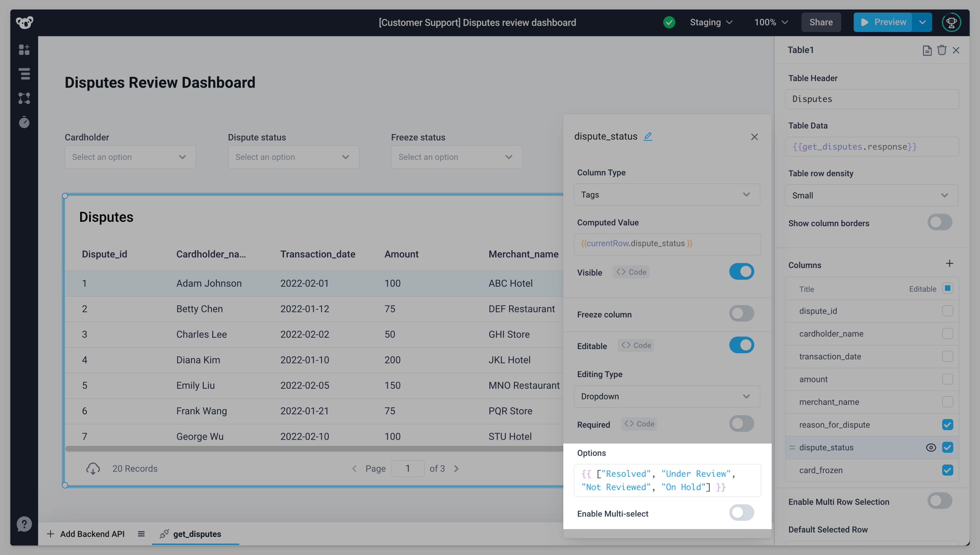Open the timers sidebar icon

point(24,122)
